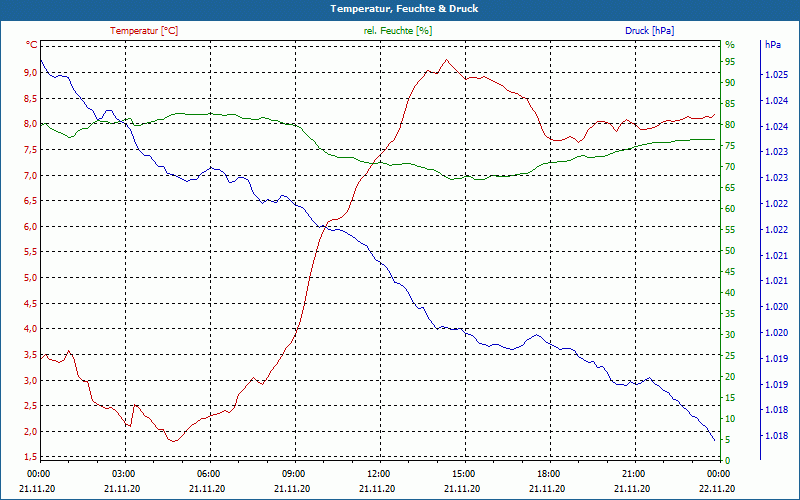This screenshot has width=800, height=500.
Task: Click the 4,5 temperature axis value
Action: point(31,303)
